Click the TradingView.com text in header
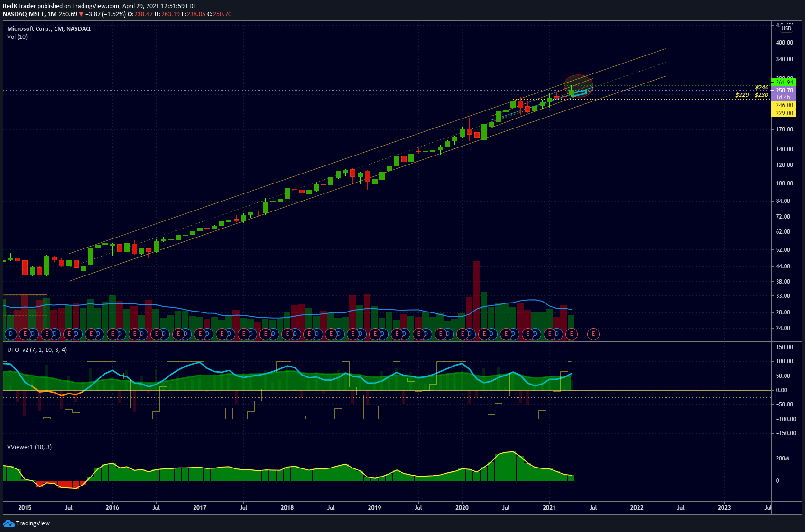Viewport: 805px width, 532px height. pyautogui.click(x=96, y=6)
